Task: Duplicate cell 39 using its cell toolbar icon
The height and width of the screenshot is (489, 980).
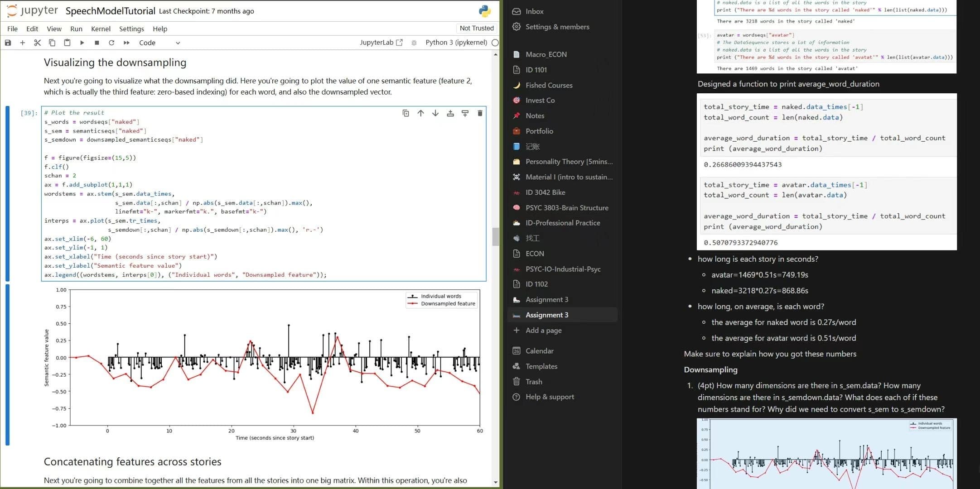Action: click(x=406, y=113)
